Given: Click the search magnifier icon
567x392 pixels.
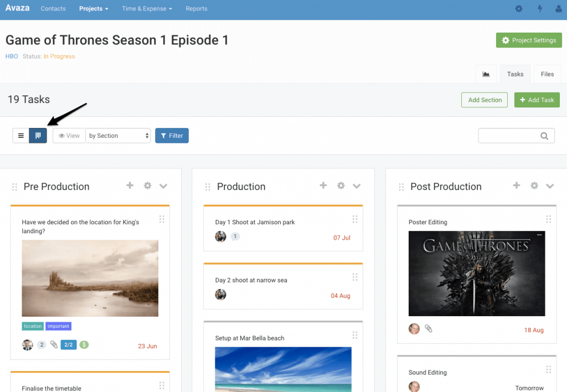Looking at the screenshot, I should click(x=544, y=136).
